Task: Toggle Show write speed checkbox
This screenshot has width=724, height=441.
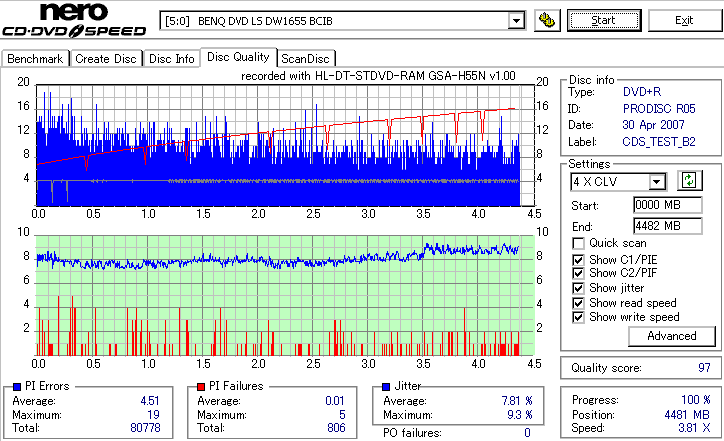Action: (578, 317)
